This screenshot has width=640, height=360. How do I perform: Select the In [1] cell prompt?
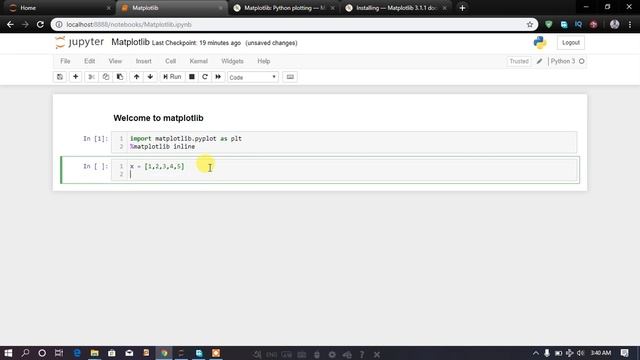coord(96,139)
